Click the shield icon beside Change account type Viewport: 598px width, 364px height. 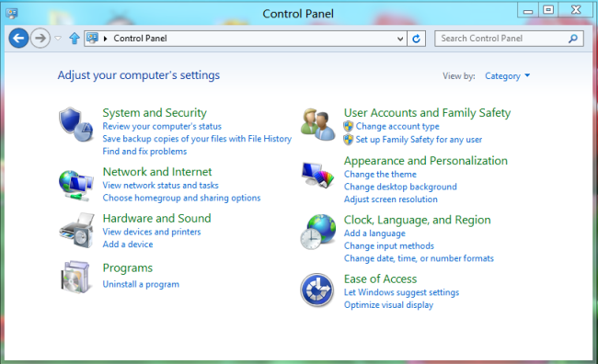tap(348, 126)
